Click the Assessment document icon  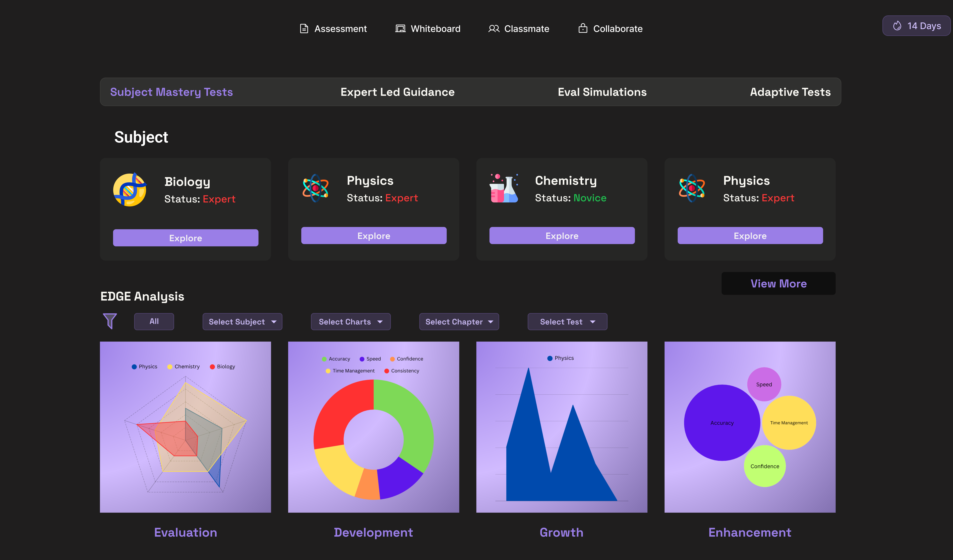tap(304, 29)
